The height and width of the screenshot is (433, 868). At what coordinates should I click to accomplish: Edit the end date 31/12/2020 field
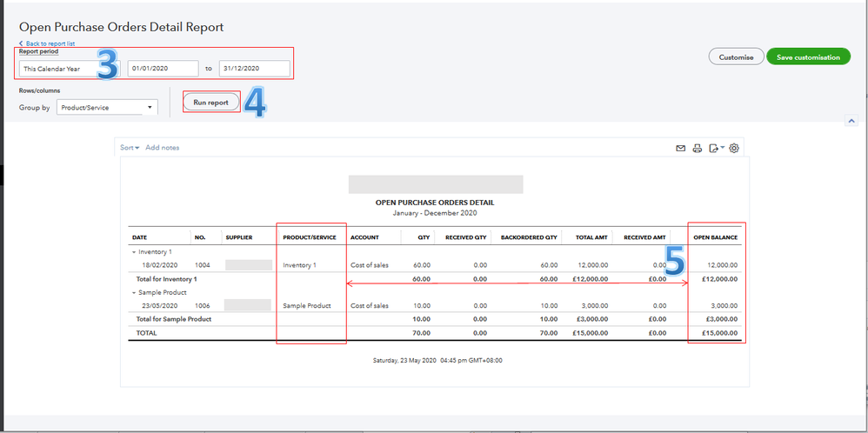pyautogui.click(x=255, y=69)
